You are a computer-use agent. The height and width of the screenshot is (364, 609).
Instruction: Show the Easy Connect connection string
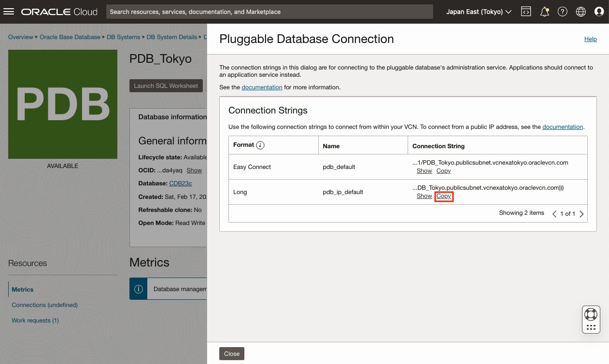pyautogui.click(x=424, y=170)
